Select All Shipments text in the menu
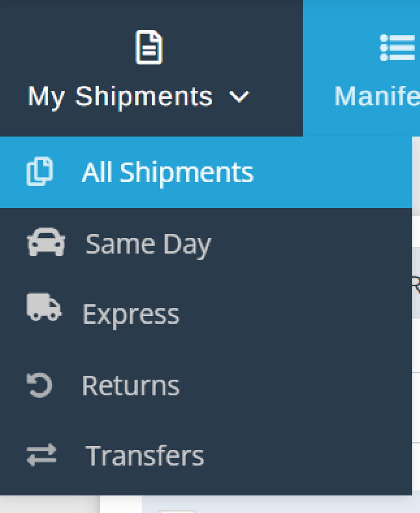Viewport: 420px width, 513px height. (168, 172)
